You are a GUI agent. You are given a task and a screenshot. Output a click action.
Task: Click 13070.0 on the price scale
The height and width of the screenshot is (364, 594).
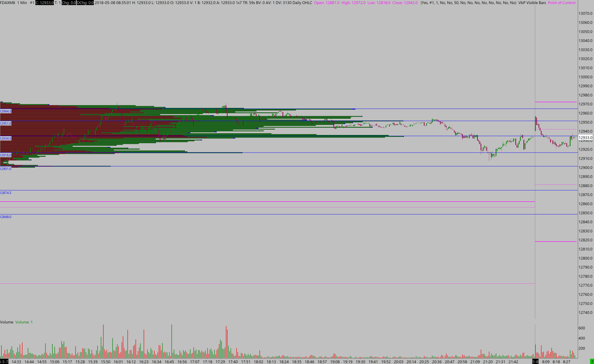[x=585, y=13]
